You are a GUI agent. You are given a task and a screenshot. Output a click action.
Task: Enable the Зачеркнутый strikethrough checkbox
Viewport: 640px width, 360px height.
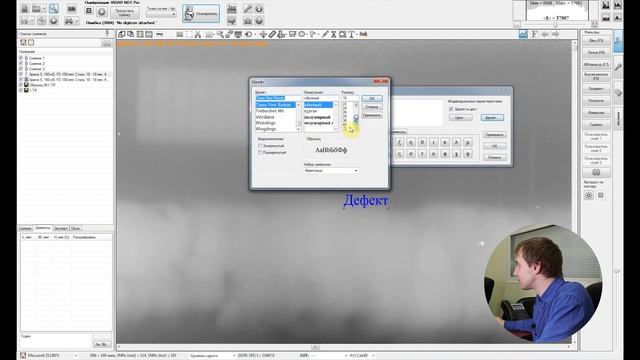[x=260, y=146]
